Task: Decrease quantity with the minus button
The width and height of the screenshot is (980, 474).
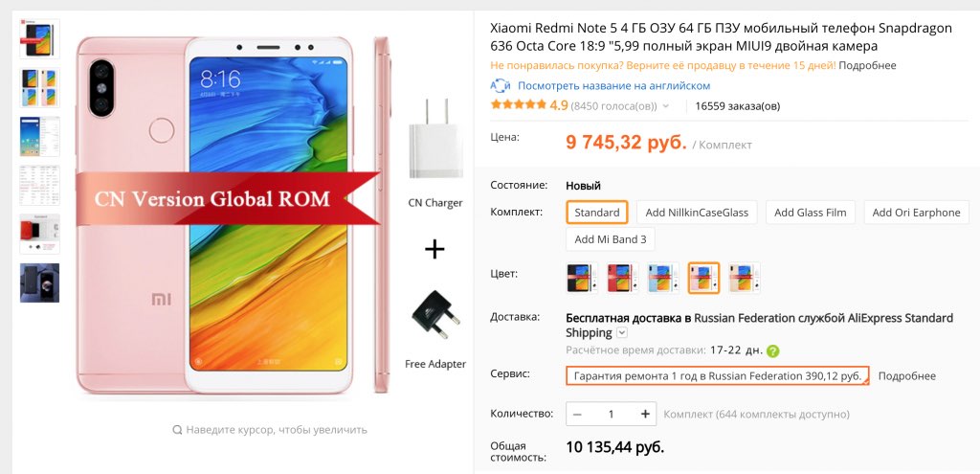Action: point(577,414)
